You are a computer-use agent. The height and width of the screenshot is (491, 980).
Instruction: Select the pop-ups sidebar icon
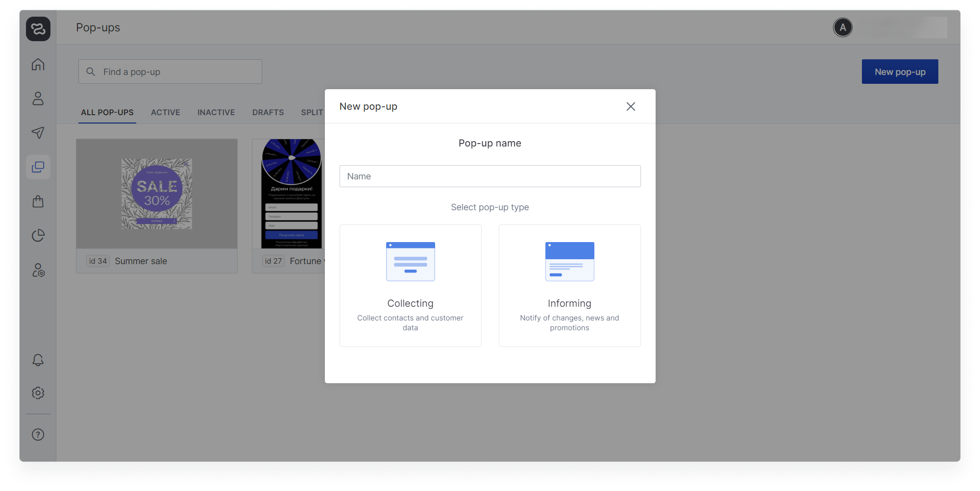(38, 167)
